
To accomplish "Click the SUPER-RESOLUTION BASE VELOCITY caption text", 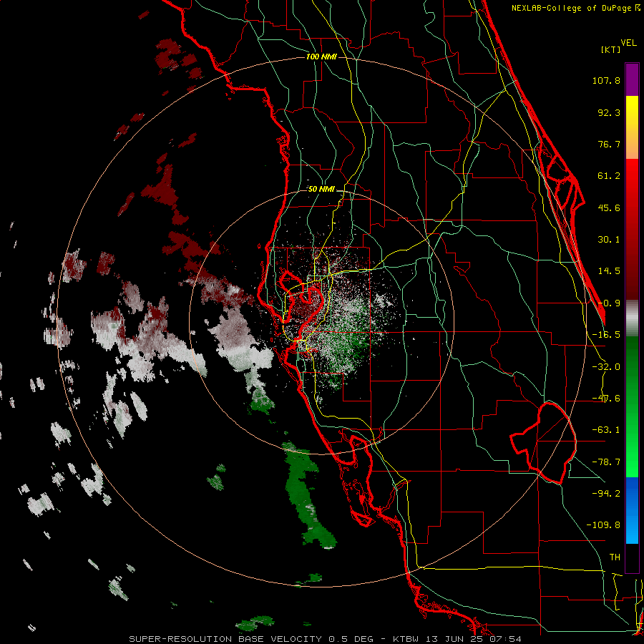I will (225, 639).
